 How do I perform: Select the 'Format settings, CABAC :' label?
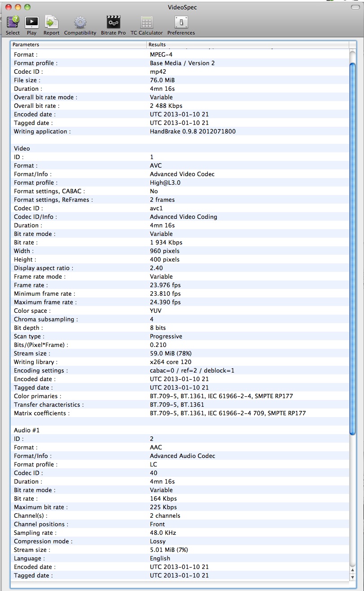(x=49, y=191)
